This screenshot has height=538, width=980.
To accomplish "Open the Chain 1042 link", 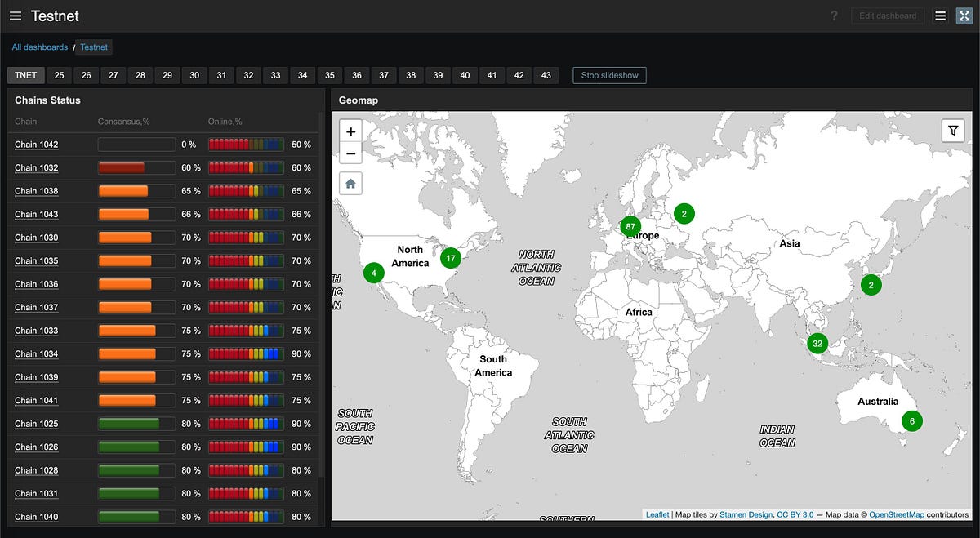I will tap(37, 145).
